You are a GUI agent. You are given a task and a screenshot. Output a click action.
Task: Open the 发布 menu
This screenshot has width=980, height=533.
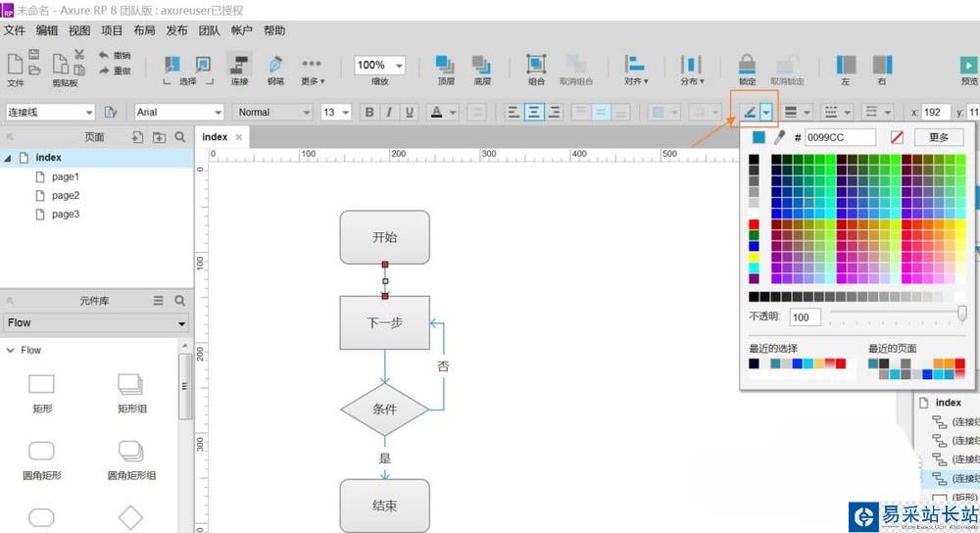177,30
